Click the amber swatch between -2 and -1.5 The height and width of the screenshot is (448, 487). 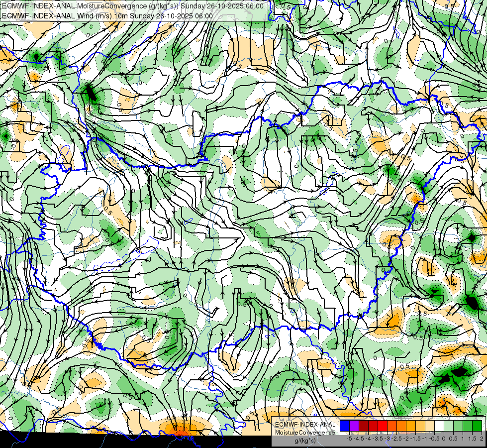point(411,426)
